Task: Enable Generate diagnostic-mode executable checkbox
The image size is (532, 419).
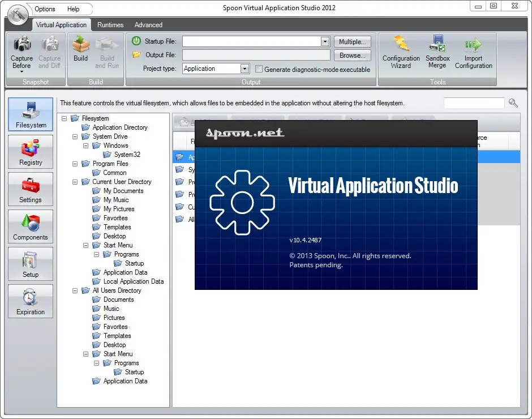Action: (259, 69)
